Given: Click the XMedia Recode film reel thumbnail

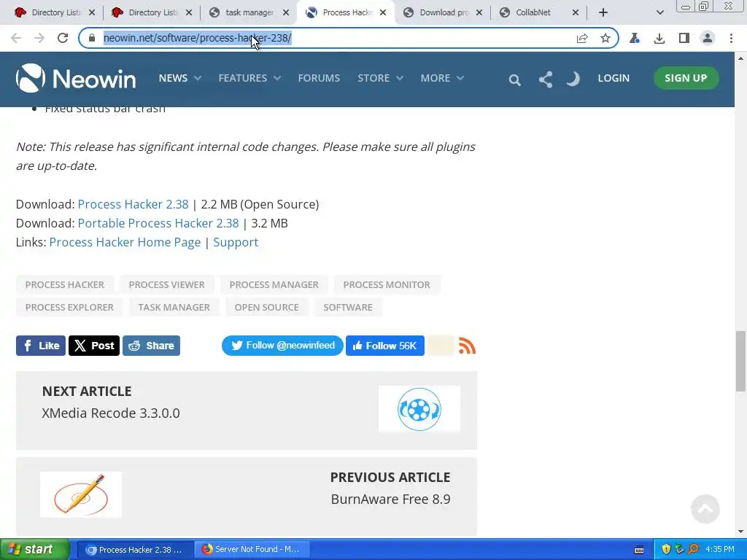Looking at the screenshot, I should pos(419,409).
